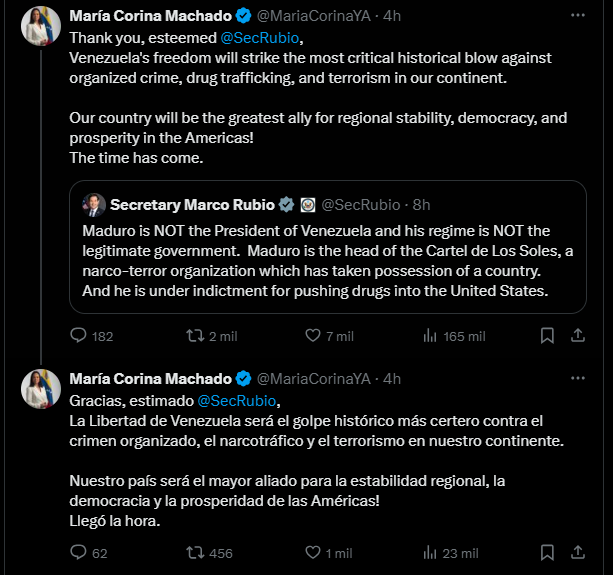The image size is (613, 575).
Task: Open the quoted Secretary Marco Rubio tweet
Action: point(328,247)
